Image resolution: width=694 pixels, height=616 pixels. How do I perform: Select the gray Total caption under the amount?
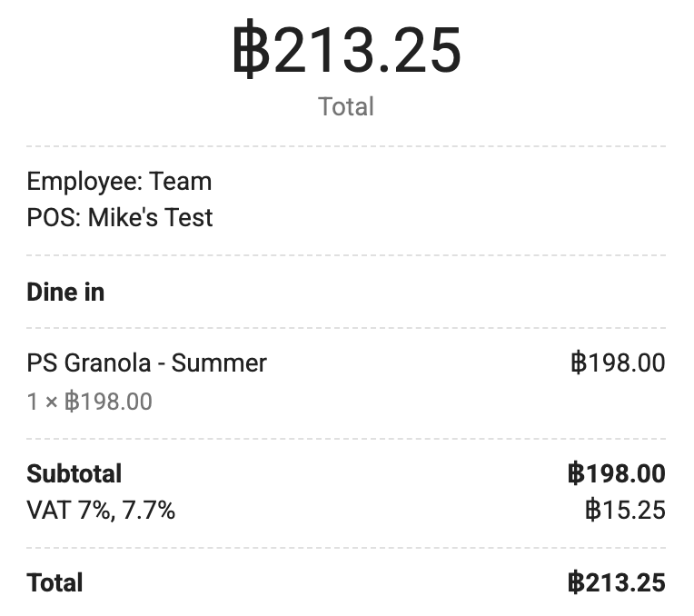coord(346,106)
